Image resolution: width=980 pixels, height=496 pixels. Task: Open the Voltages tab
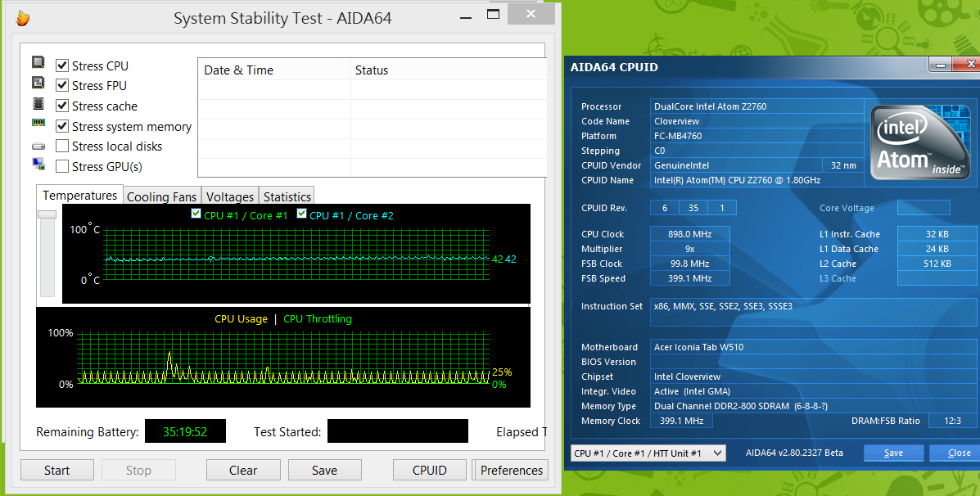(x=229, y=196)
